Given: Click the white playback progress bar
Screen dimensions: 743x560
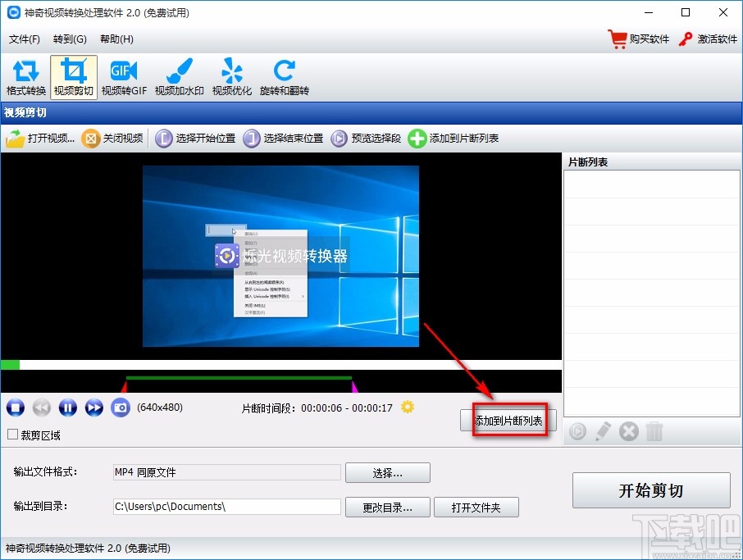Looking at the screenshot, I should click(x=281, y=365).
